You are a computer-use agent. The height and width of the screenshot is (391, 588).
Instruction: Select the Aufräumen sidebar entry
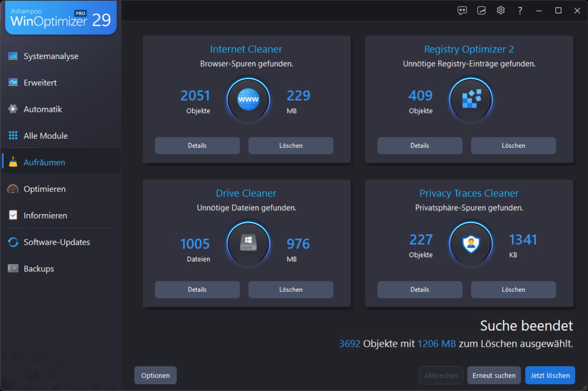(x=61, y=162)
